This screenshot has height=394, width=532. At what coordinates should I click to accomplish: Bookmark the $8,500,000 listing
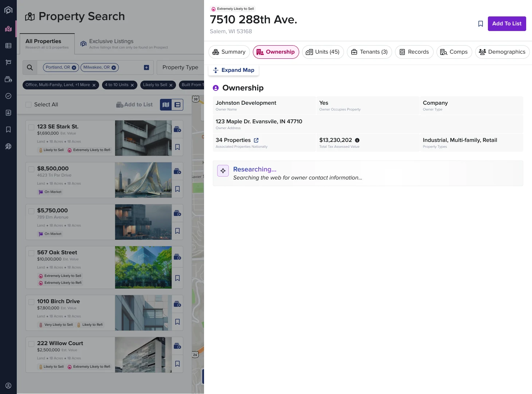click(177, 189)
